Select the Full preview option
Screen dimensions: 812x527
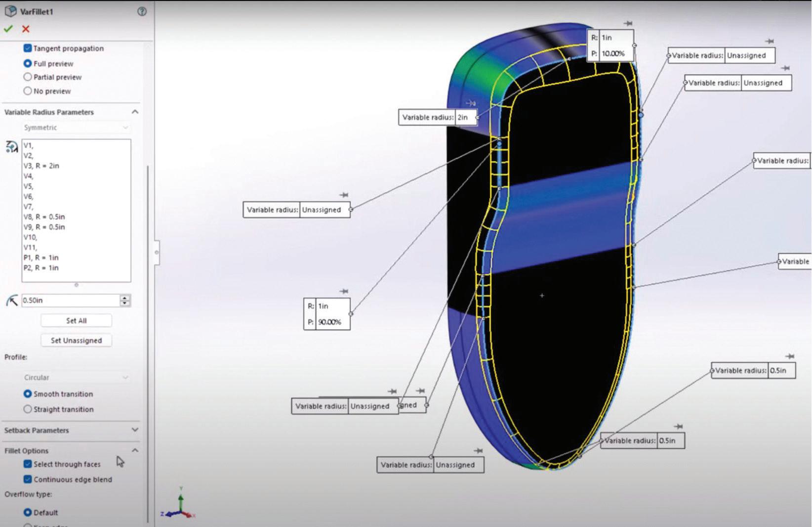[28, 64]
